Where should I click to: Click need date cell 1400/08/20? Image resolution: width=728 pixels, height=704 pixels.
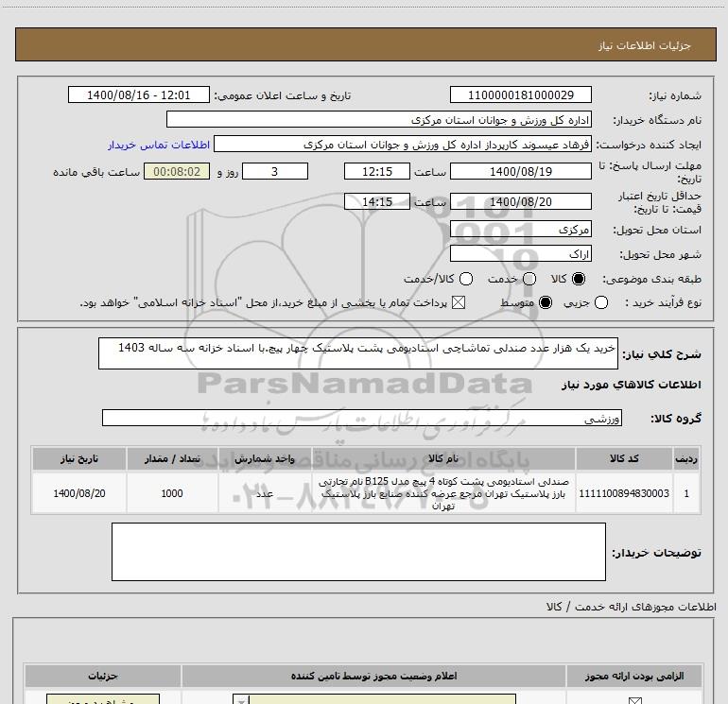point(78,493)
